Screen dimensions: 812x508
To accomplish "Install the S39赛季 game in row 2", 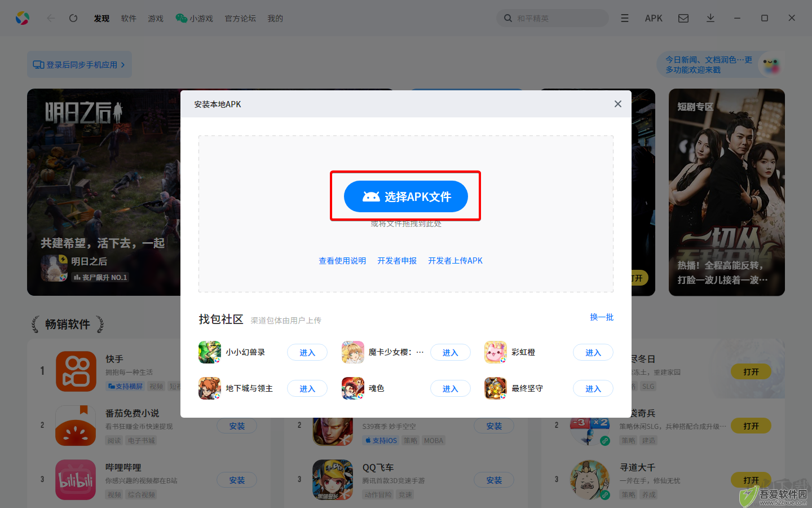I will point(494,426).
